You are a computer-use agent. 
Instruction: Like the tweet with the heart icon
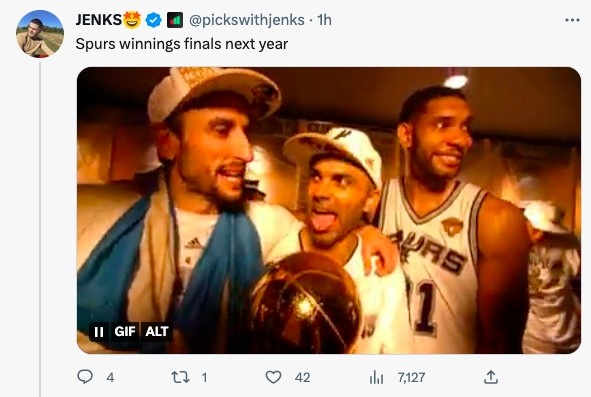(273, 377)
